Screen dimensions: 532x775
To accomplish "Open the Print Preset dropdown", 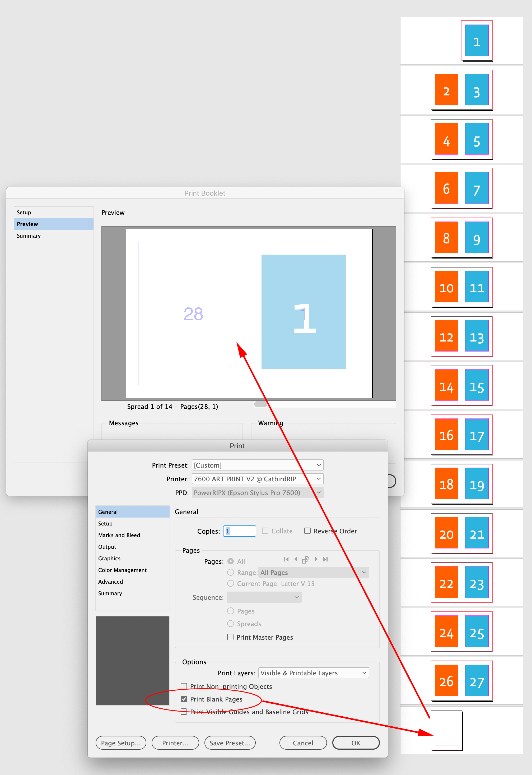I will (x=257, y=465).
